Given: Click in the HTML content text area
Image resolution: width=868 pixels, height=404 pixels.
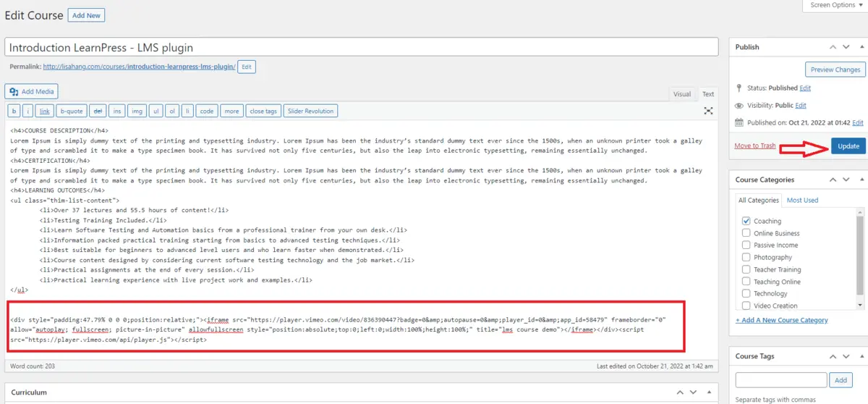Looking at the screenshot, I should (362, 239).
